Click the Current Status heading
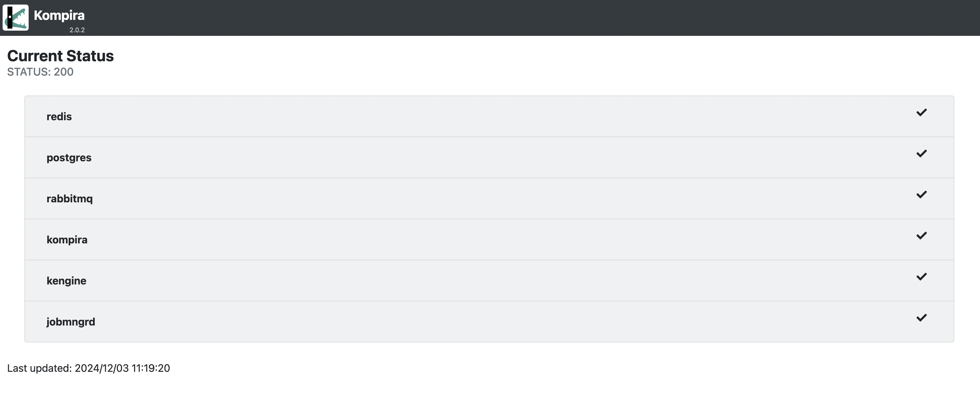 coord(61,56)
